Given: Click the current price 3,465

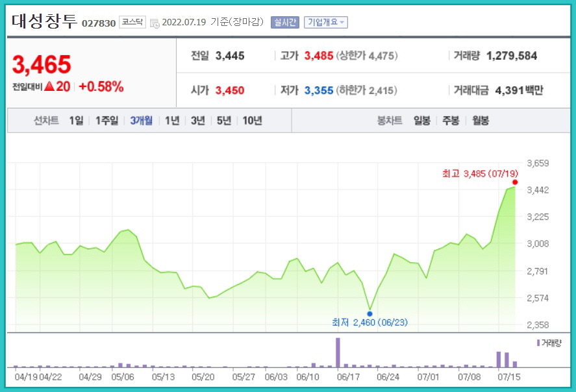Looking at the screenshot, I should coord(42,65).
